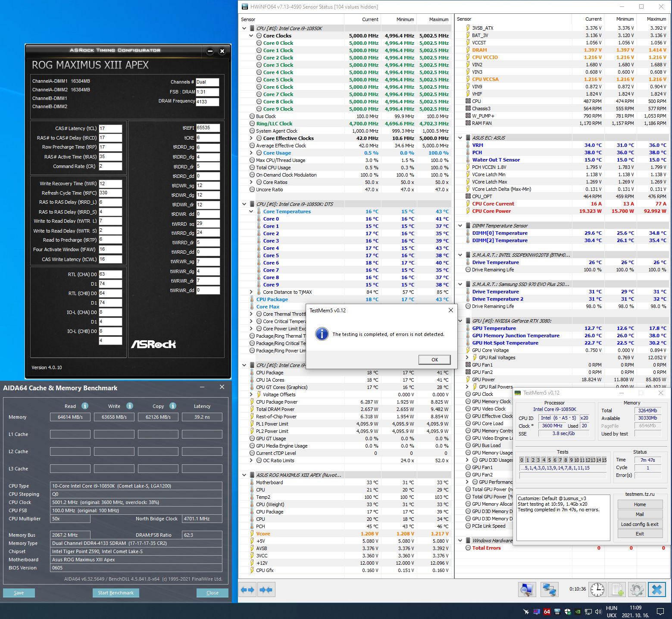Click Load config & exit in TestMem5

point(640,524)
